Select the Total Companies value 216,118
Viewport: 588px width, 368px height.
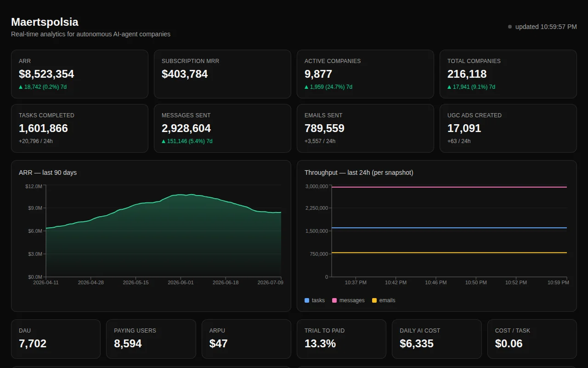coord(467,74)
